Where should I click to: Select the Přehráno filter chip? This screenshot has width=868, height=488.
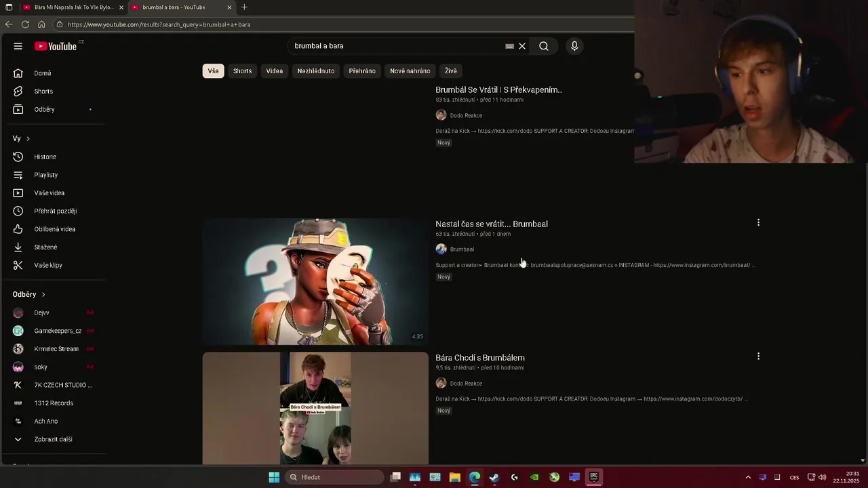(x=362, y=71)
